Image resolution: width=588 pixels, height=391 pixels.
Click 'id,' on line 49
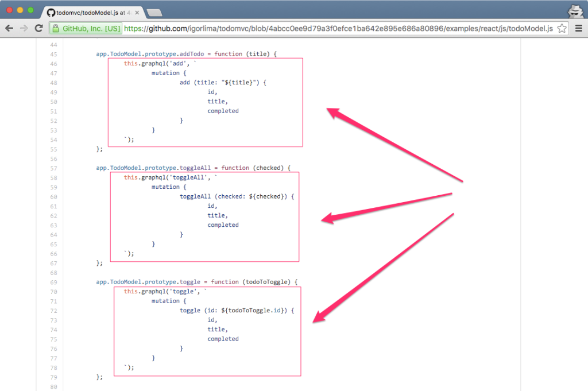pyautogui.click(x=212, y=92)
